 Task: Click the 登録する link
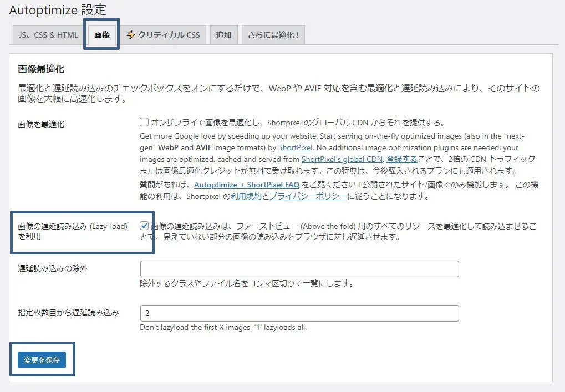coord(401,159)
